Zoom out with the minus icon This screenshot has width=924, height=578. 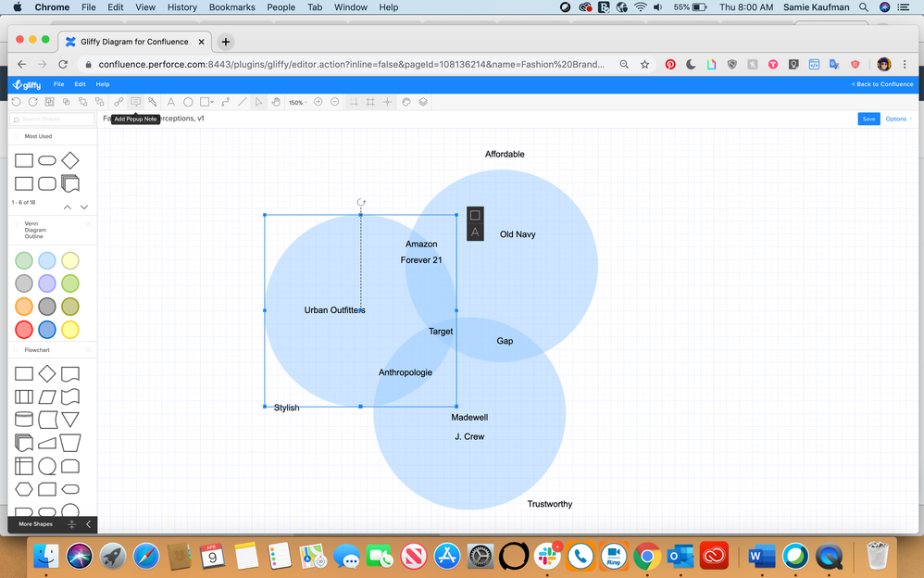[x=335, y=102]
